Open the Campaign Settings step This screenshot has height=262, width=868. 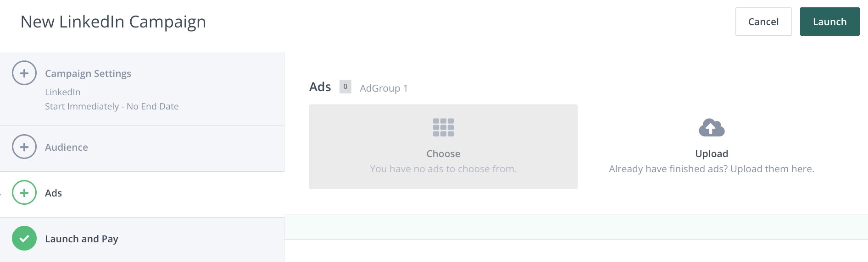tap(88, 73)
